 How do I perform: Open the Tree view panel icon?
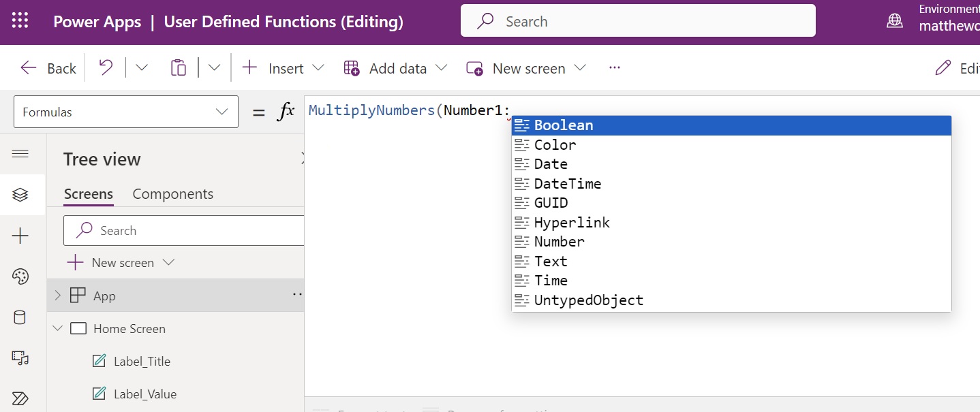coord(20,195)
